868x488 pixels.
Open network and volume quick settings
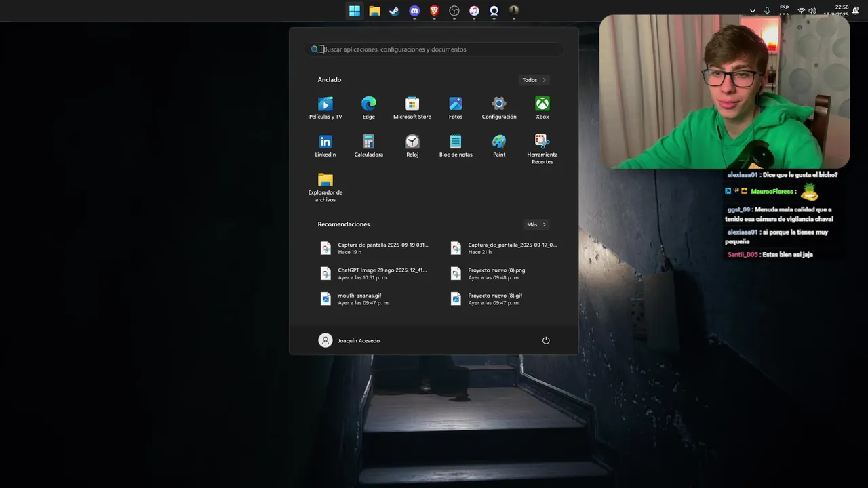pos(807,11)
